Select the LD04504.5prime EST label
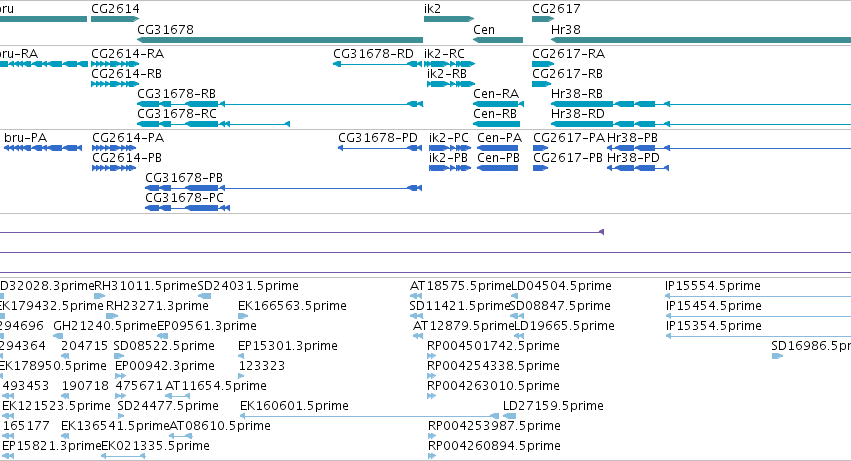This screenshot has width=851, height=461. click(x=562, y=286)
